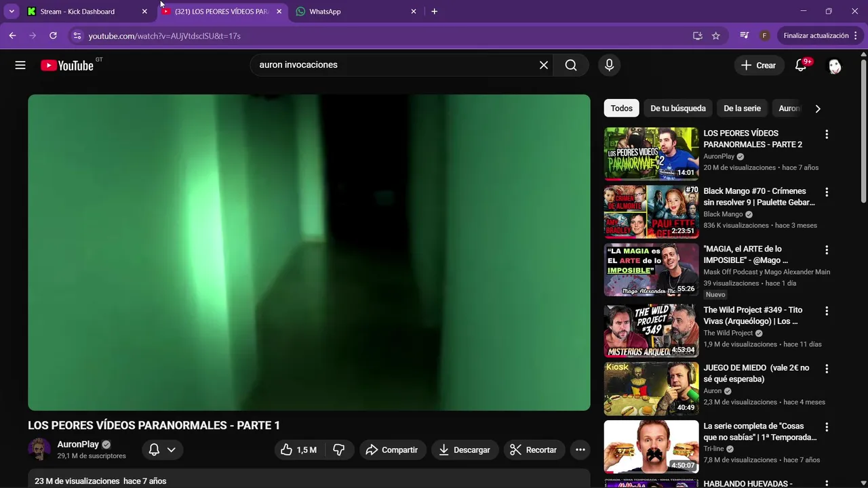Open notifications bell in YouTube header

[801, 65]
